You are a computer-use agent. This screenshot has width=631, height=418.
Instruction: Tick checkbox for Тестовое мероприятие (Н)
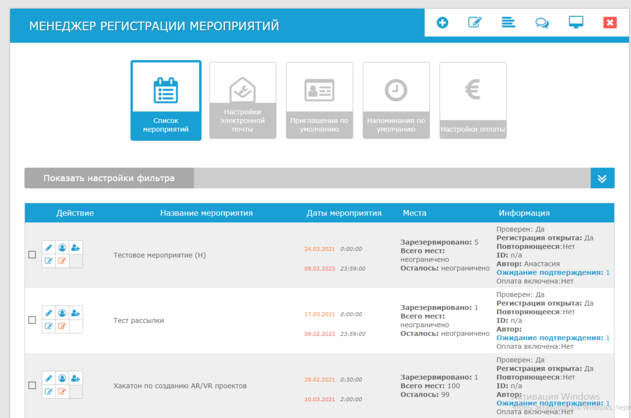32,255
